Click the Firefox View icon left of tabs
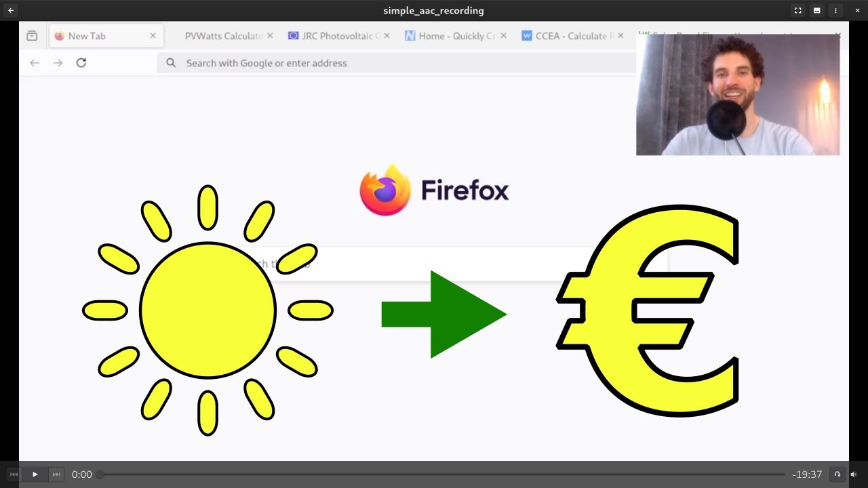 32,36
